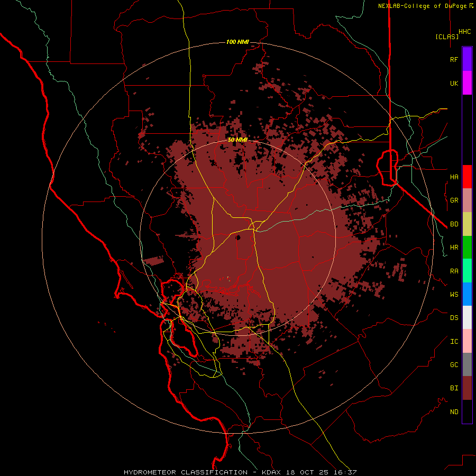The image size is (476, 476).
Task: Click the "BI" legend label text
Action: (x=454, y=388)
